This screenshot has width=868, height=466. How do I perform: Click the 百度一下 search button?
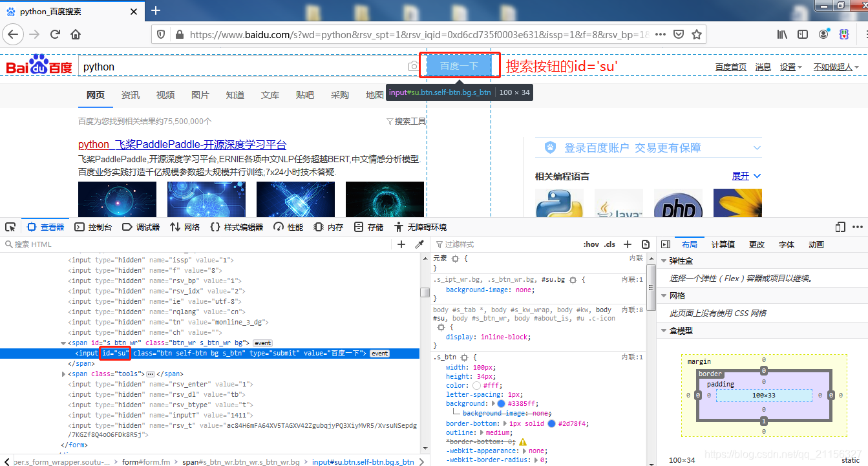[459, 66]
